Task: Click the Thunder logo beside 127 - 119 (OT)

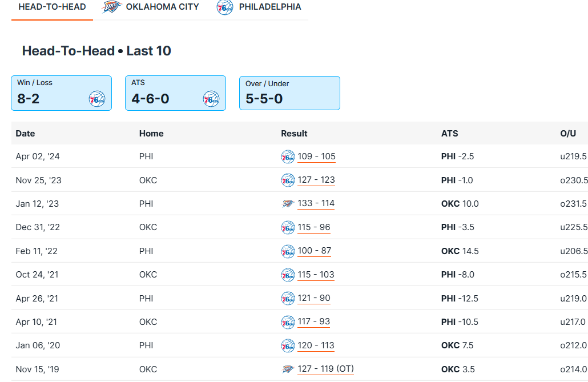Action: tap(288, 369)
